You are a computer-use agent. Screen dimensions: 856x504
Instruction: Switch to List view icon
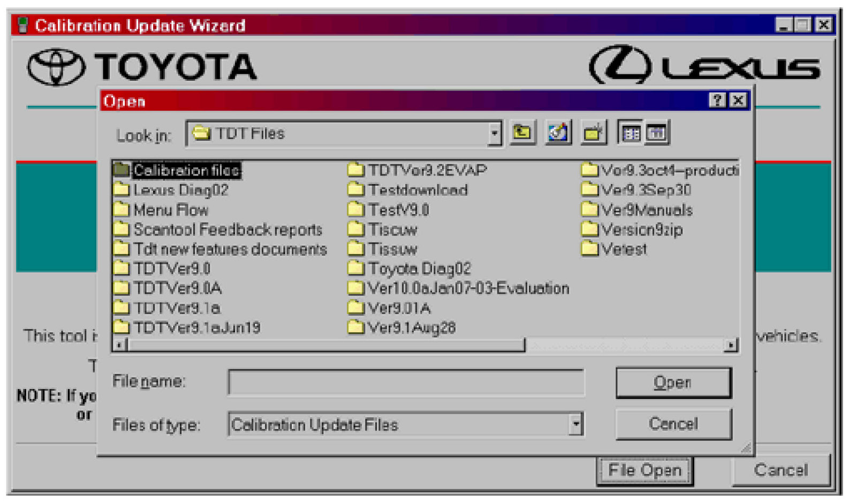pyautogui.click(x=630, y=133)
